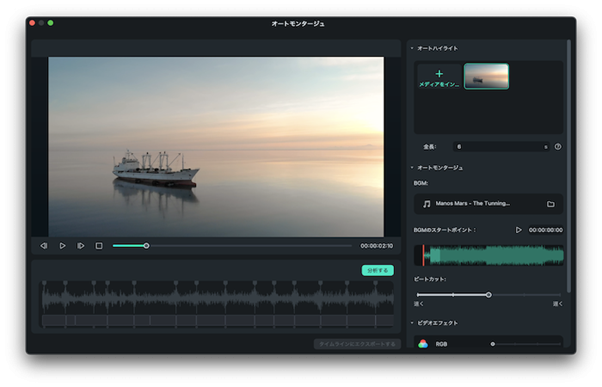Image resolution: width=602 pixels, height=387 pixels.
Task: Click the ビートカット slider handle
Action: pyautogui.click(x=488, y=295)
